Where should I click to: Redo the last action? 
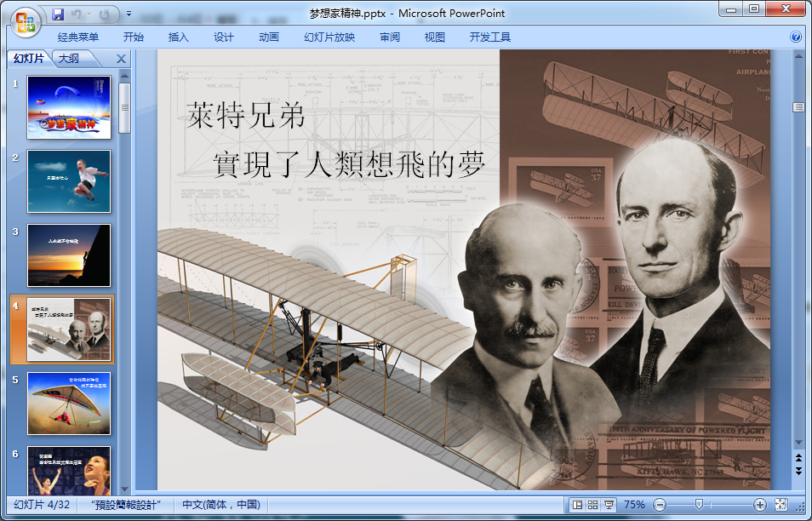click(x=105, y=14)
